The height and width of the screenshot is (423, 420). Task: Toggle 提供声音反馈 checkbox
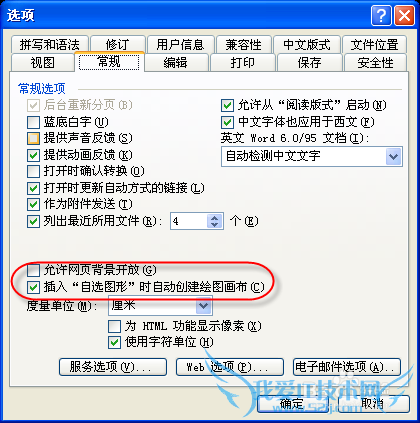tap(33, 138)
